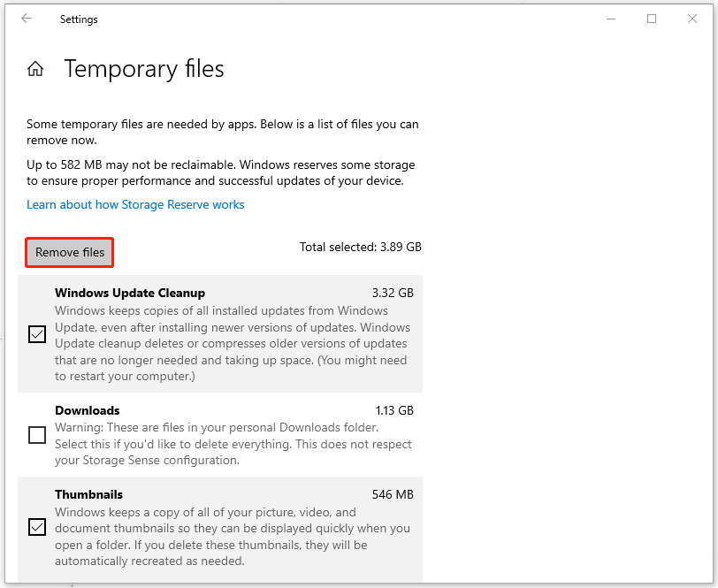
Task: Maximize the Settings window
Action: pyautogui.click(x=652, y=19)
